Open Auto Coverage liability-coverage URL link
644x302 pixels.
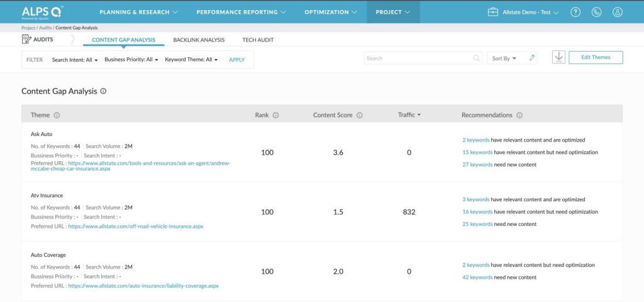143,286
